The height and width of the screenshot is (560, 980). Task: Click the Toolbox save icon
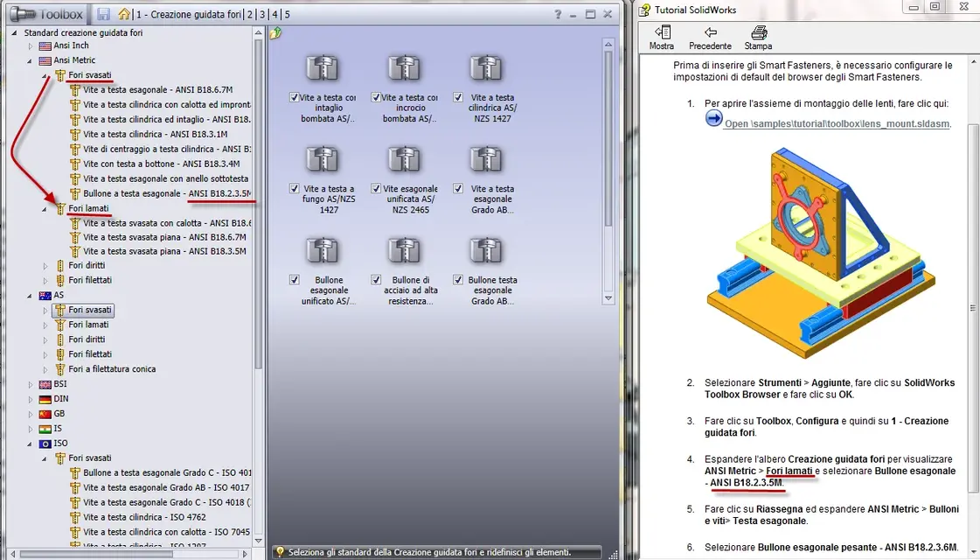(104, 14)
